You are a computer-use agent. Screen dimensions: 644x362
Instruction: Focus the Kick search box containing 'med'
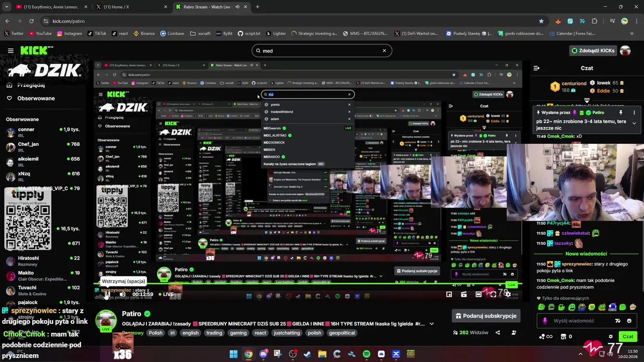tap(322, 51)
